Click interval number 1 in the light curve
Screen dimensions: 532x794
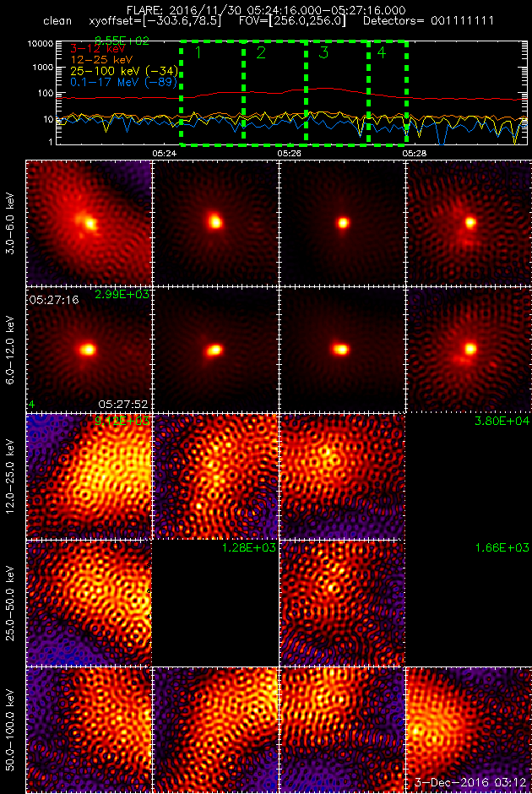198,53
